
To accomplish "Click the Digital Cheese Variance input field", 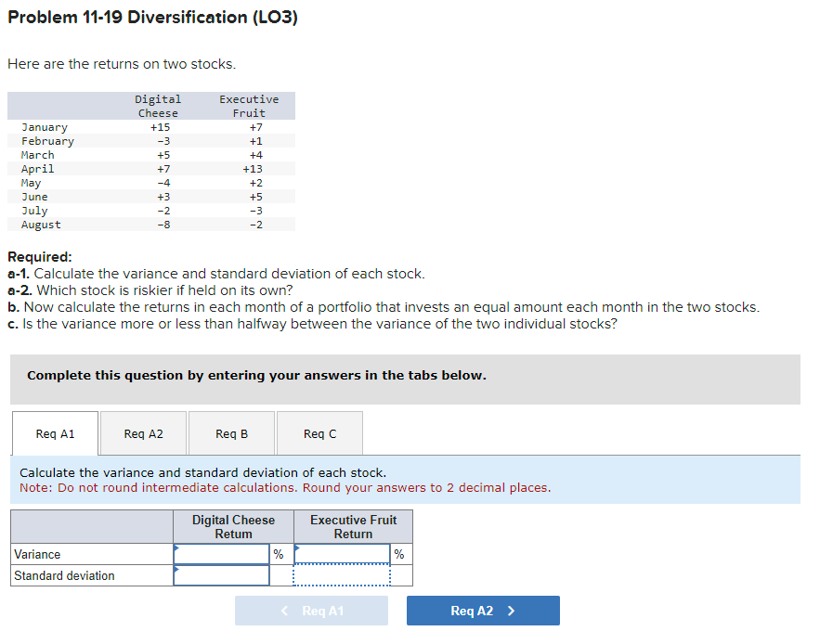I will coord(221,553).
